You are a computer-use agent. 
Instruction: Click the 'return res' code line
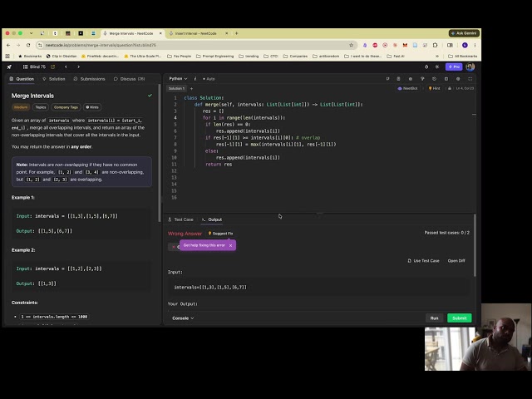tap(219, 165)
